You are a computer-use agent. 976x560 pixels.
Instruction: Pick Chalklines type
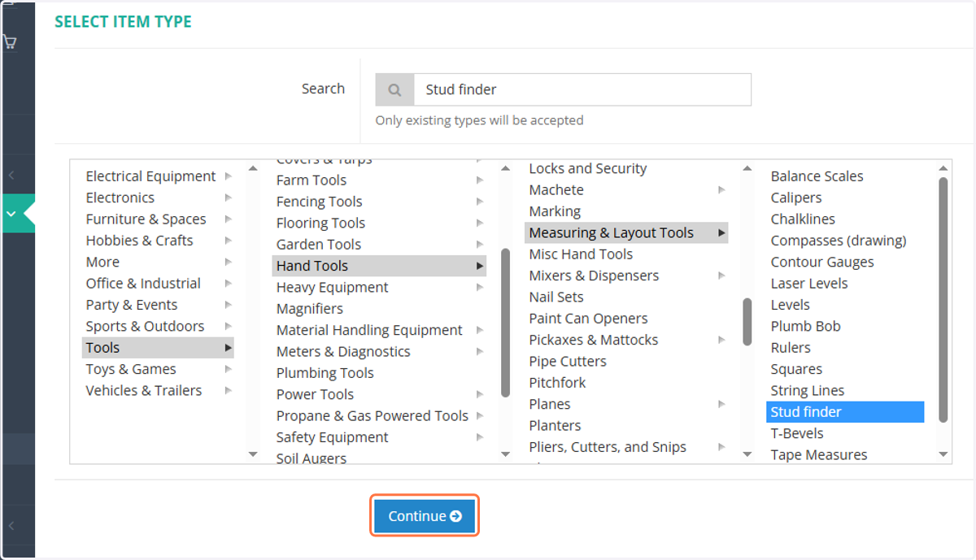(803, 219)
